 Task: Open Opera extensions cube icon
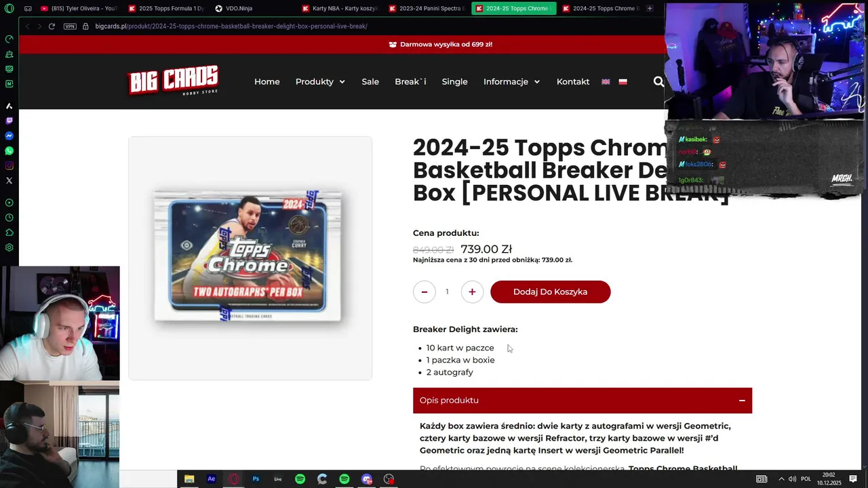[x=9, y=232]
